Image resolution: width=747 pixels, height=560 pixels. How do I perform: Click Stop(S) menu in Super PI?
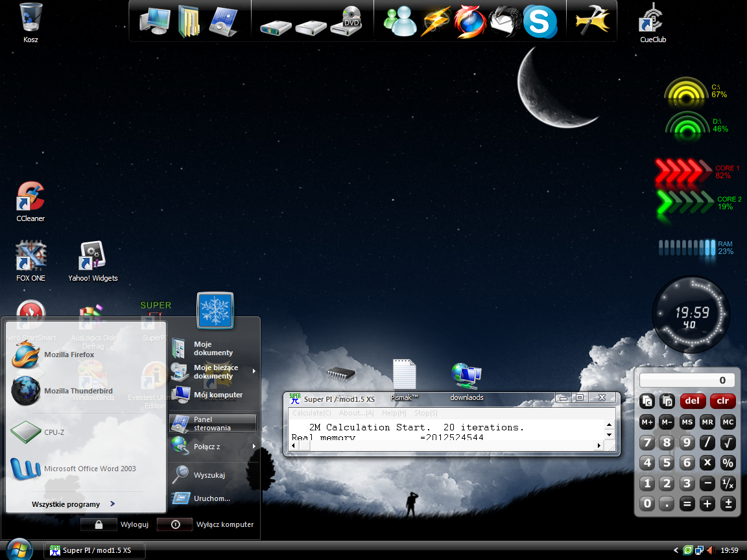(425, 413)
